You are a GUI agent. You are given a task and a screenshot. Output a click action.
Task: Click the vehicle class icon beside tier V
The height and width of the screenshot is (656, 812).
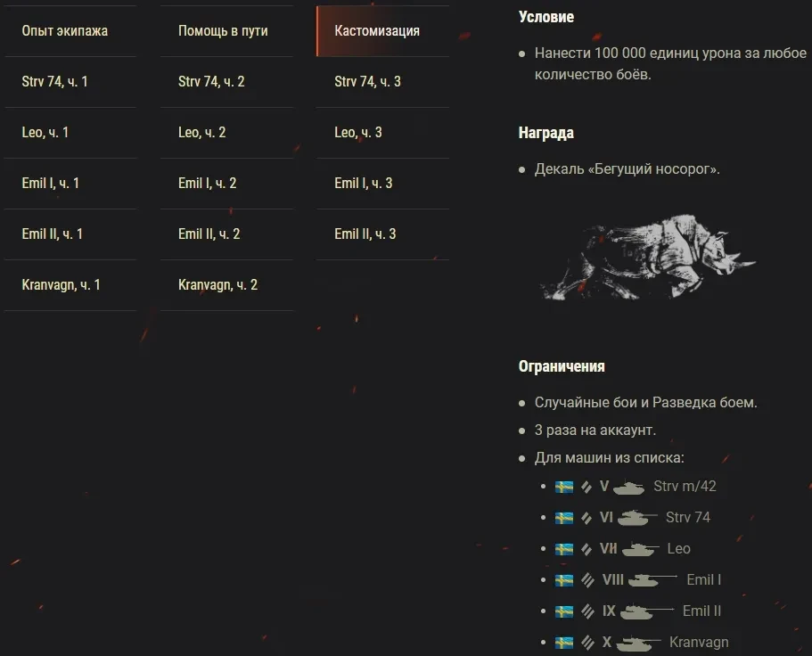coord(586,487)
